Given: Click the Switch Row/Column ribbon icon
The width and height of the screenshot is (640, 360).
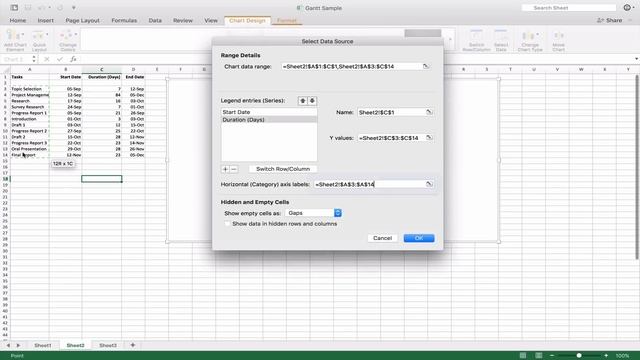Looking at the screenshot, I should pos(476,40).
